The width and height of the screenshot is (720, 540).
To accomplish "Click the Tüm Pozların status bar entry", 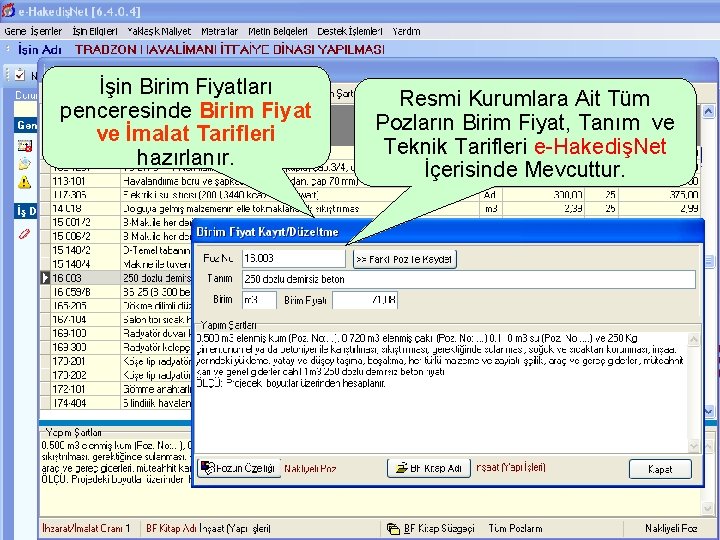I will 515,529.
